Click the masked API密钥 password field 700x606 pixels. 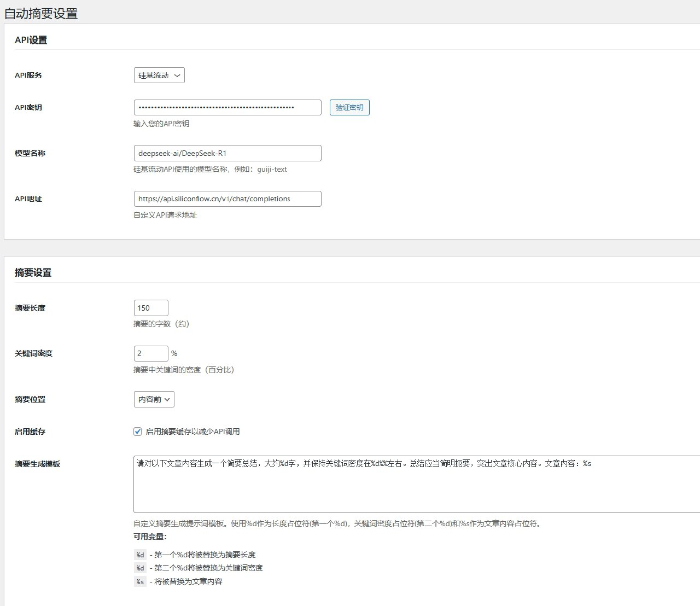pos(227,107)
